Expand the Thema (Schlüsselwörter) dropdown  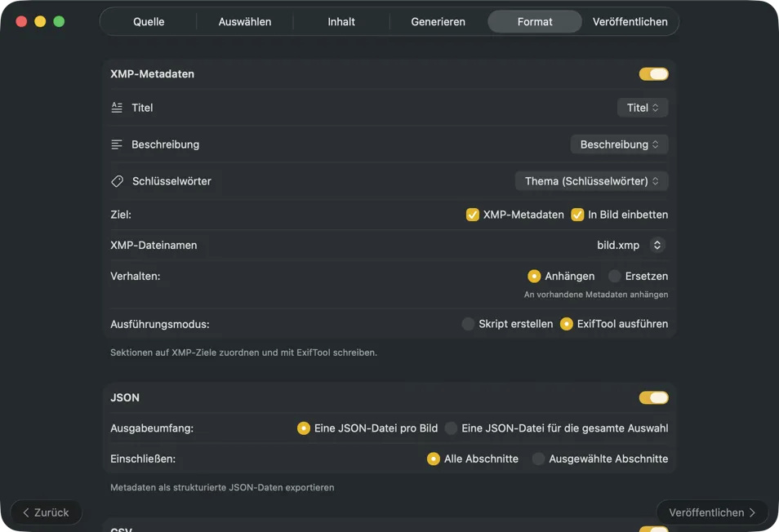[591, 181]
